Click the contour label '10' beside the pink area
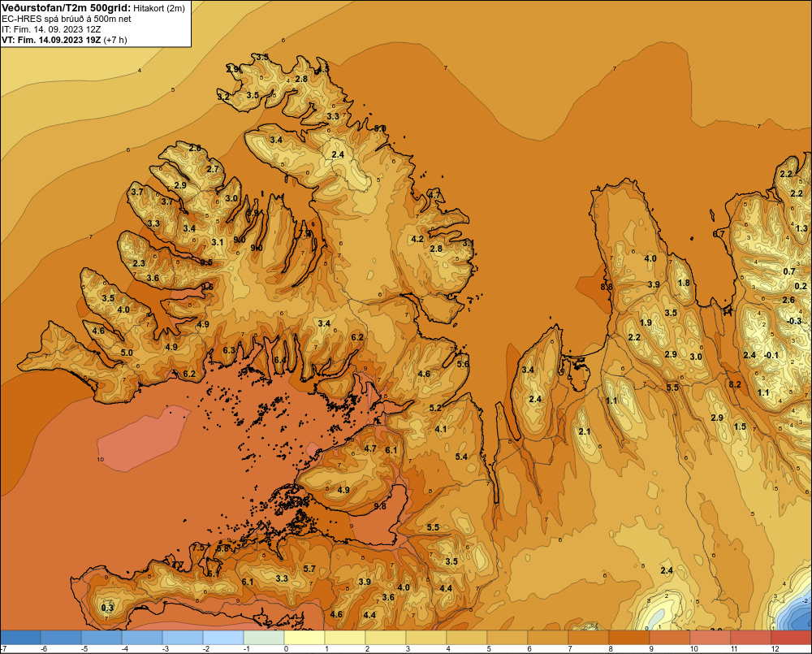The width and height of the screenshot is (812, 654). click(101, 459)
